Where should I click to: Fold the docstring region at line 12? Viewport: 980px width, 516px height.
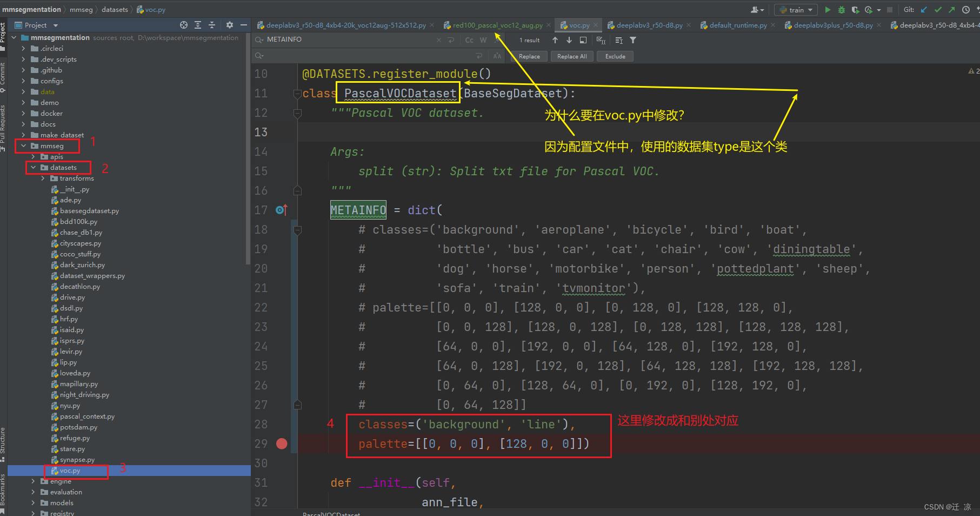tap(297, 113)
